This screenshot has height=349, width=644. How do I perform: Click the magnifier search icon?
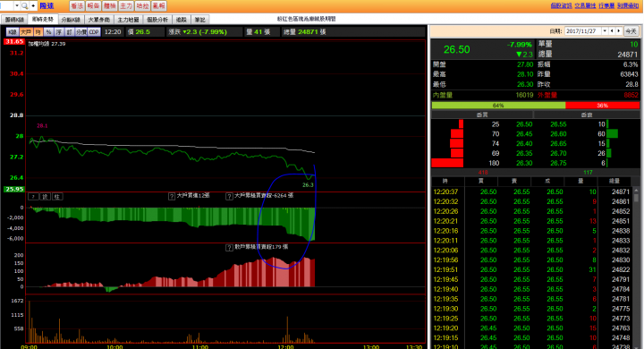[x=25, y=5]
